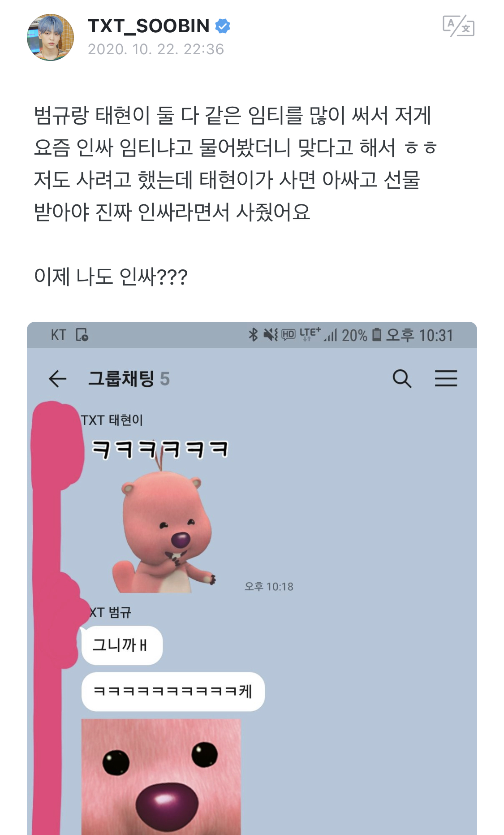The height and width of the screenshot is (835, 504).
Task: Open the TXT_SOOBIN username link
Action: pyautogui.click(x=149, y=26)
